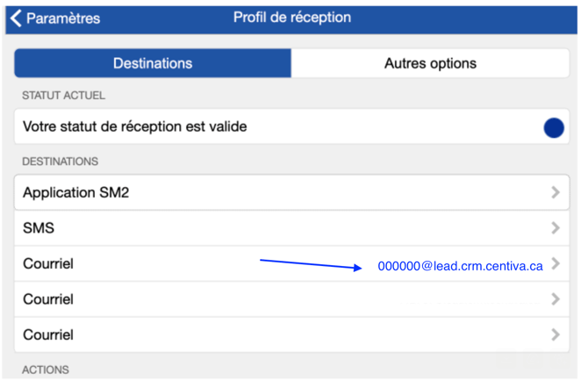Viewport: 588px width, 388px height.
Task: Open the last Courriel destination row
Action: 48,334
